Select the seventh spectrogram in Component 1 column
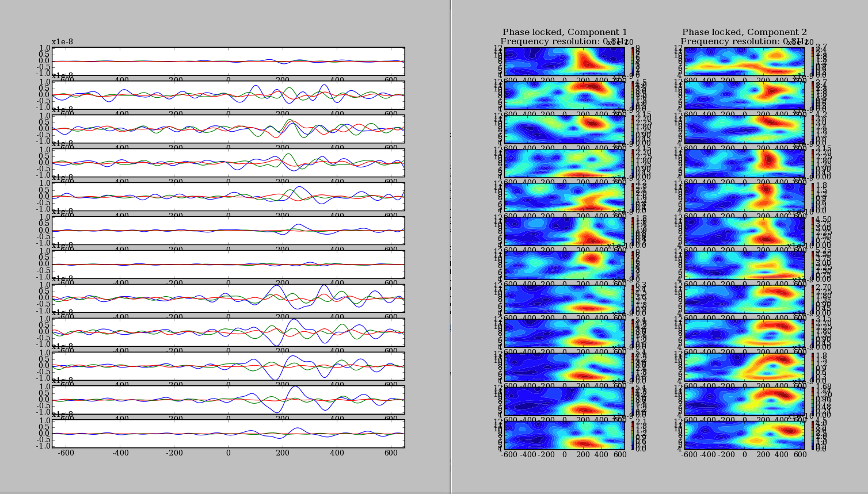Image resolution: width=868 pixels, height=494 pixels. coord(564,265)
